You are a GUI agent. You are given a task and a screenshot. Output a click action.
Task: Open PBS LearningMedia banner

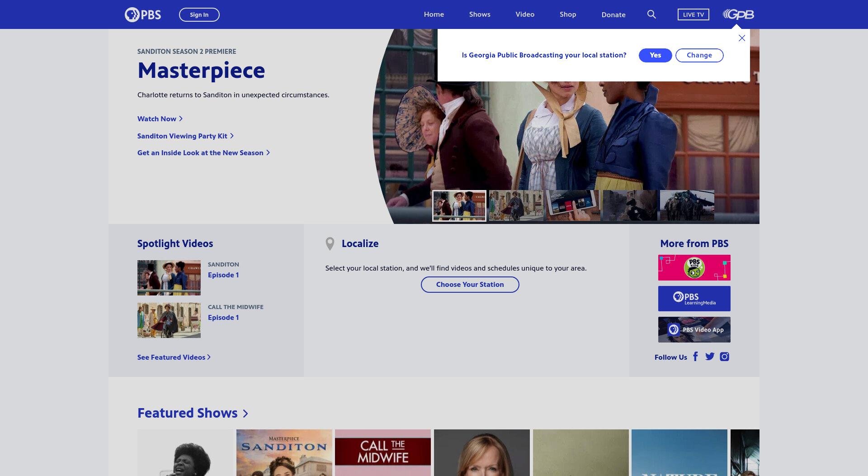pos(694,299)
